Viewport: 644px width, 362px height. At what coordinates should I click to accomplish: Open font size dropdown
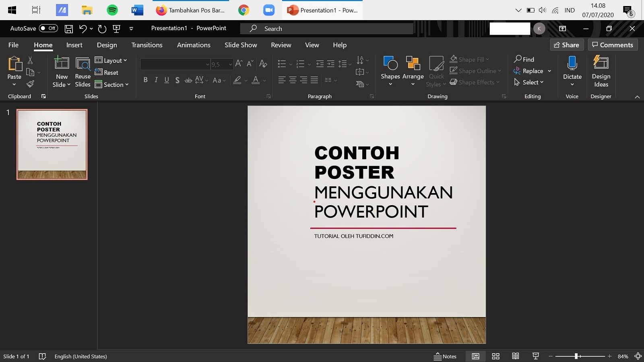point(230,64)
